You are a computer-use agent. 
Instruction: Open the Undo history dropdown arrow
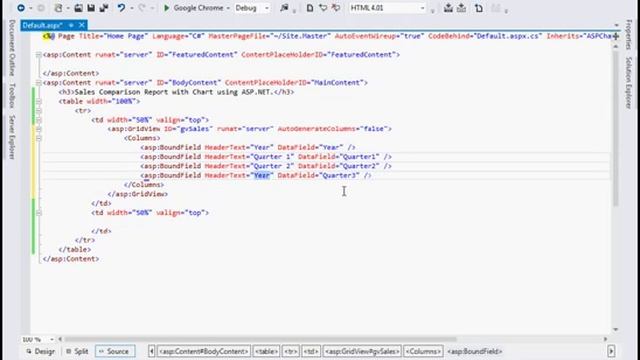coord(131,8)
